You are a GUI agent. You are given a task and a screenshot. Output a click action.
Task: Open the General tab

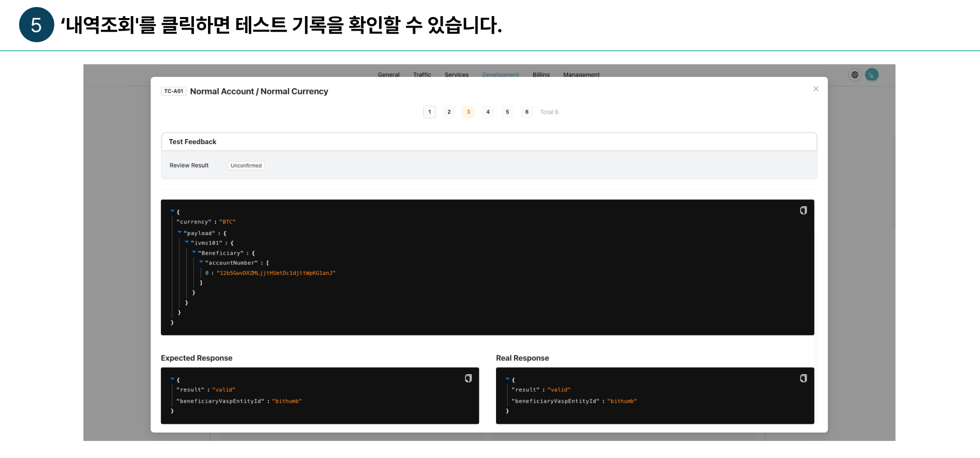[x=388, y=74]
